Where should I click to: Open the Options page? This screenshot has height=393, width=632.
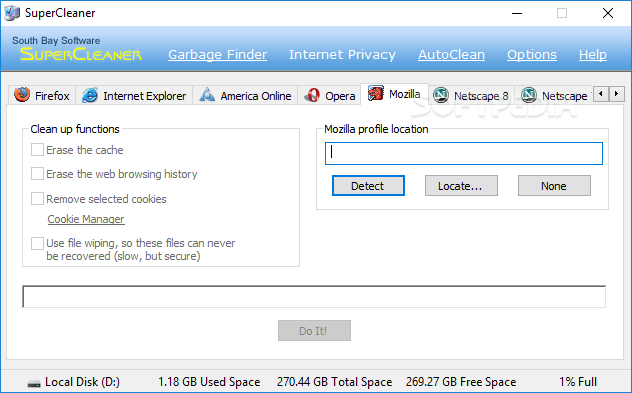point(532,54)
